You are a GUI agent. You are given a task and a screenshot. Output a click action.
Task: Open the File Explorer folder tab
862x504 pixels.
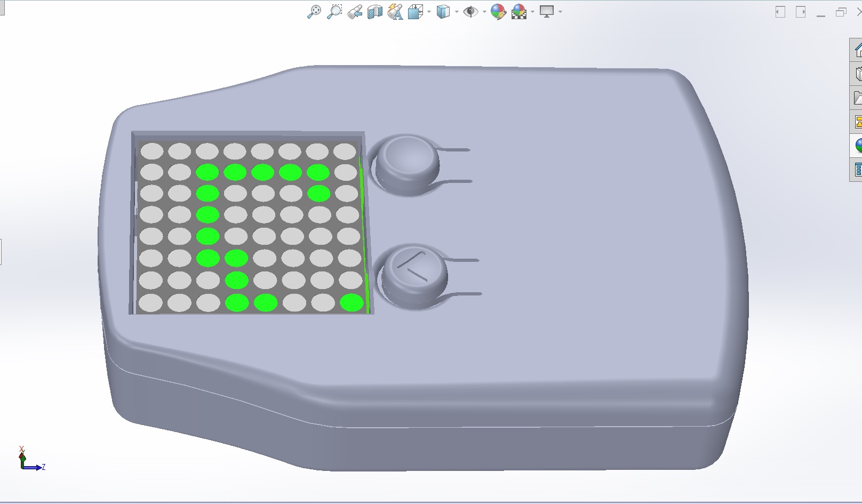pos(857,98)
